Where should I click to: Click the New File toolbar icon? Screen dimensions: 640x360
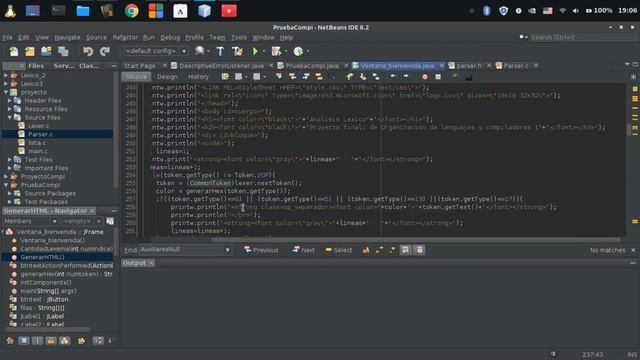[x=14, y=51]
